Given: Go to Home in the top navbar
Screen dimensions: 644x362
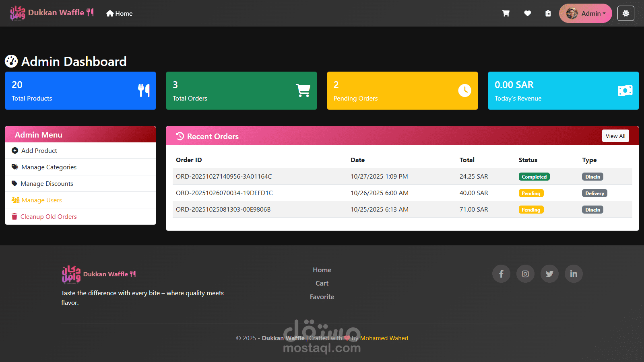Looking at the screenshot, I should pyautogui.click(x=120, y=13).
